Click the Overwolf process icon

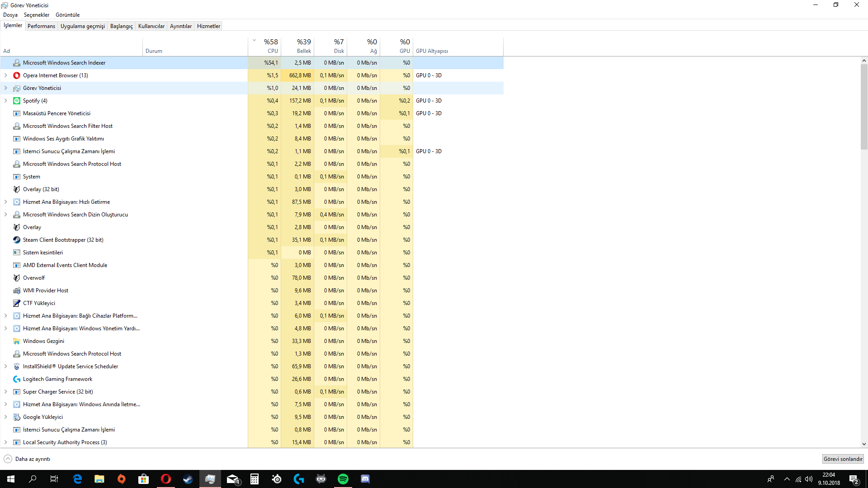17,278
